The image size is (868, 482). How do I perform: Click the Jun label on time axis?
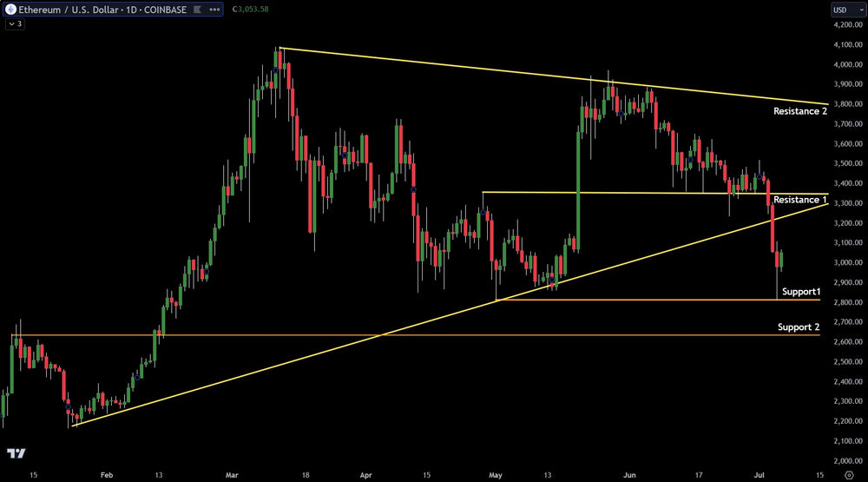click(x=629, y=475)
